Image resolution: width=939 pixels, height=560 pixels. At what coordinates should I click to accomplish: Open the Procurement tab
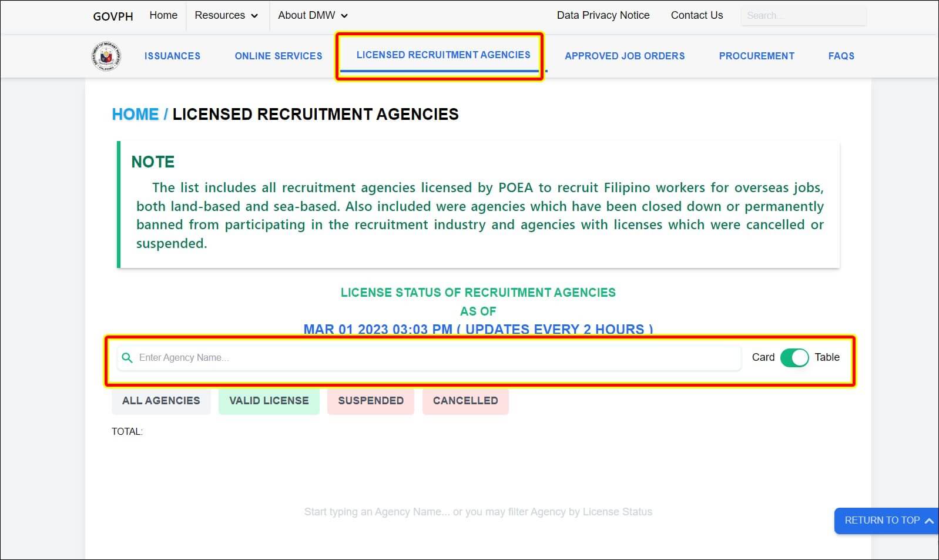click(x=756, y=56)
